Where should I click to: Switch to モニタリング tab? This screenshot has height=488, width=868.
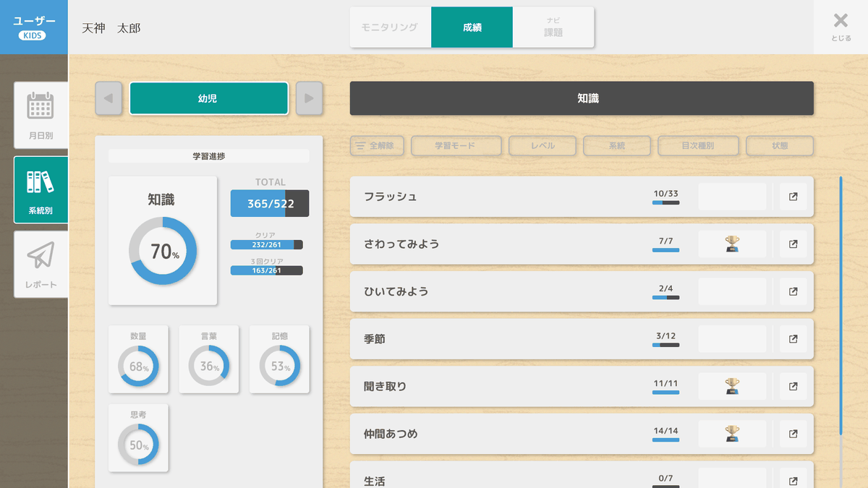391,27
